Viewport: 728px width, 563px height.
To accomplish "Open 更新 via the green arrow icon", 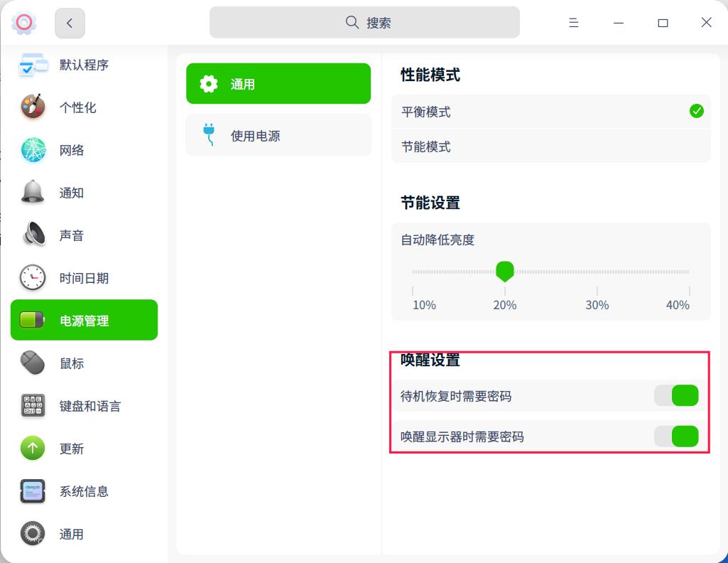I will (x=31, y=449).
